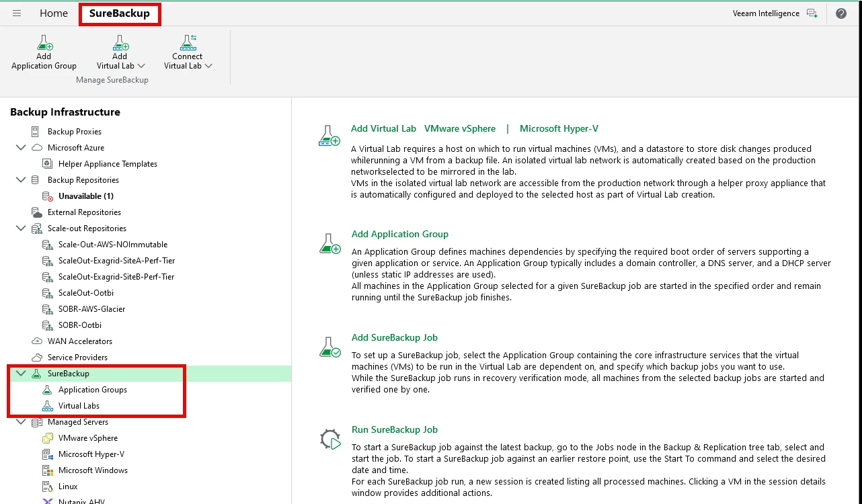Collapse the Microsoft Azure tree node
862x504 pixels.
point(21,148)
